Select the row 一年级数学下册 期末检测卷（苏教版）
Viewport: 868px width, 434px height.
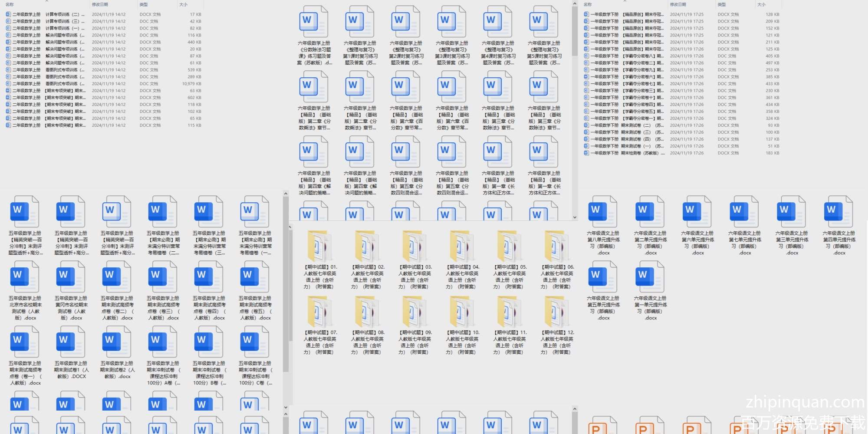681,153
